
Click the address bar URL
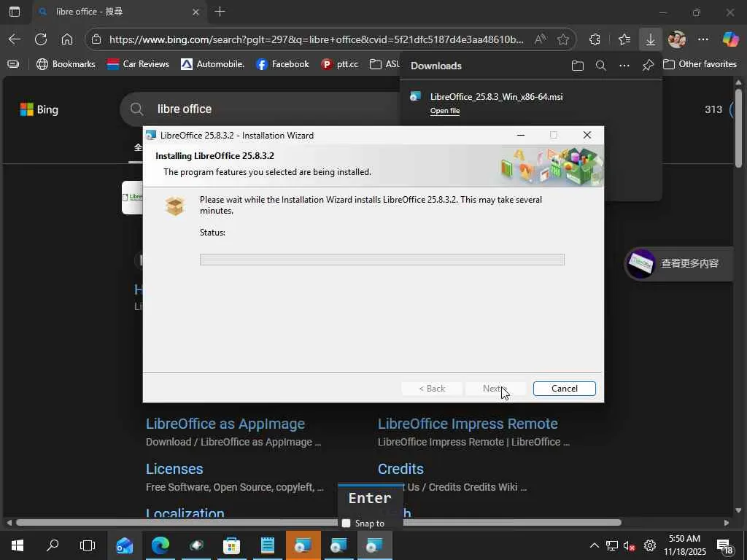(316, 39)
